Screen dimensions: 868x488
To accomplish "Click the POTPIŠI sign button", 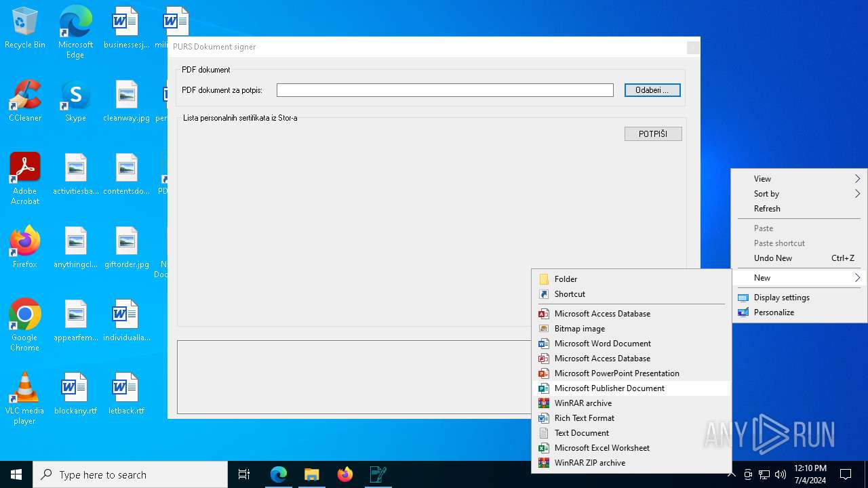I will (x=653, y=134).
